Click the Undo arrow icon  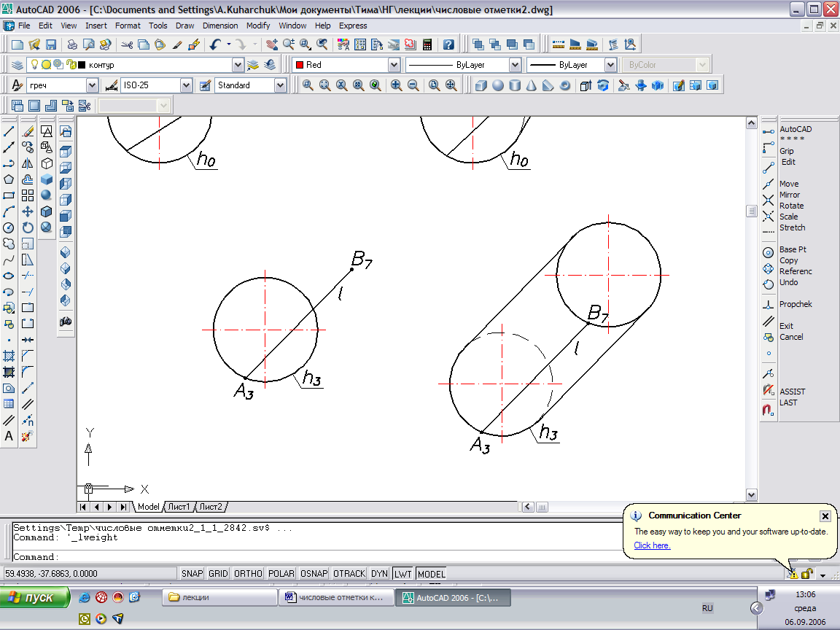(215, 44)
